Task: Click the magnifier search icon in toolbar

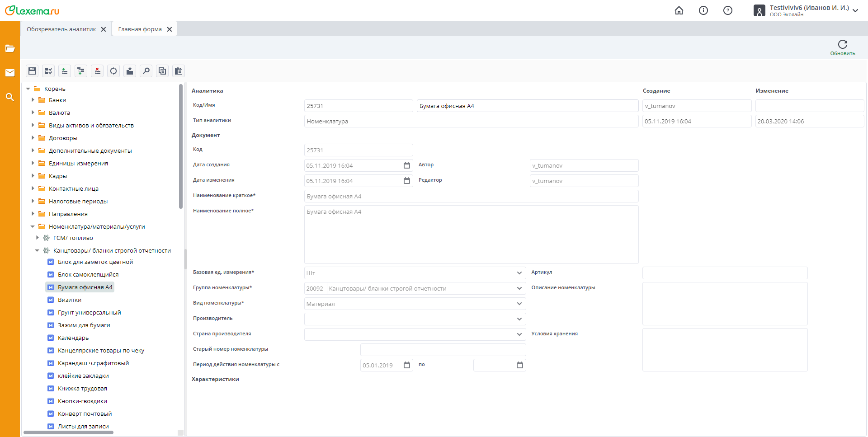Action: click(x=146, y=71)
